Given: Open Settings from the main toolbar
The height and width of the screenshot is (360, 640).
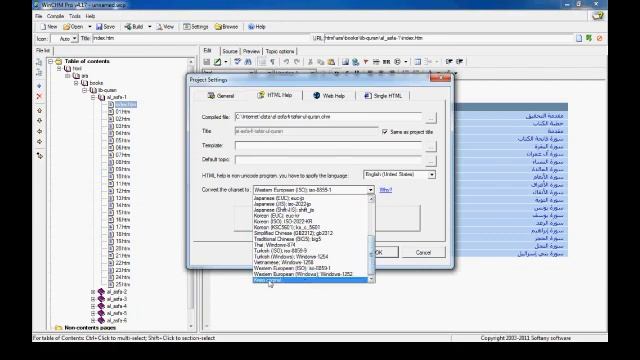Looking at the screenshot, I should [196, 27].
